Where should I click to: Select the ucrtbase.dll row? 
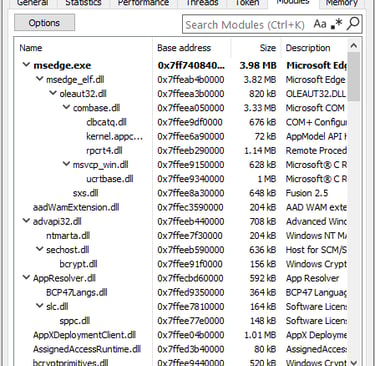(x=181, y=179)
